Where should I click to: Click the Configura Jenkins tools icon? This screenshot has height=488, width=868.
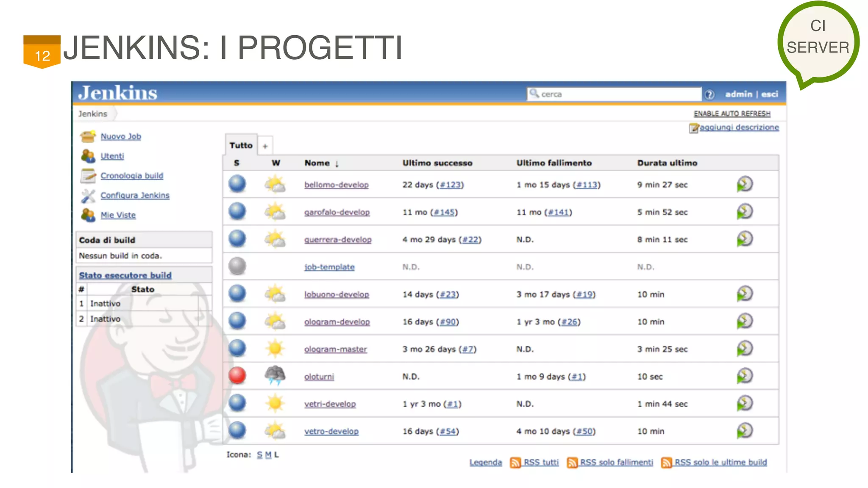pyautogui.click(x=88, y=195)
